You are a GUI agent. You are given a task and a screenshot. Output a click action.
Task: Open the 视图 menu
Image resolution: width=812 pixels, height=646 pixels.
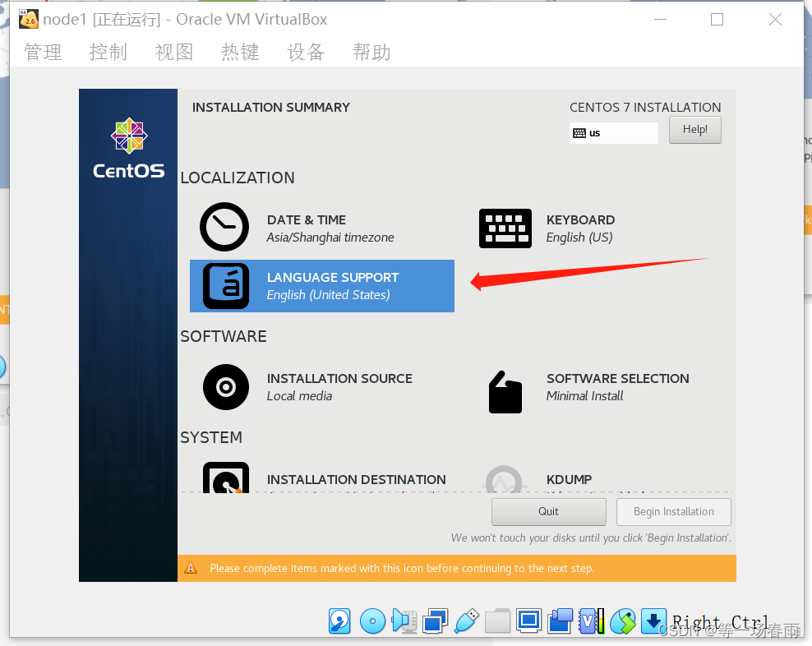[174, 53]
